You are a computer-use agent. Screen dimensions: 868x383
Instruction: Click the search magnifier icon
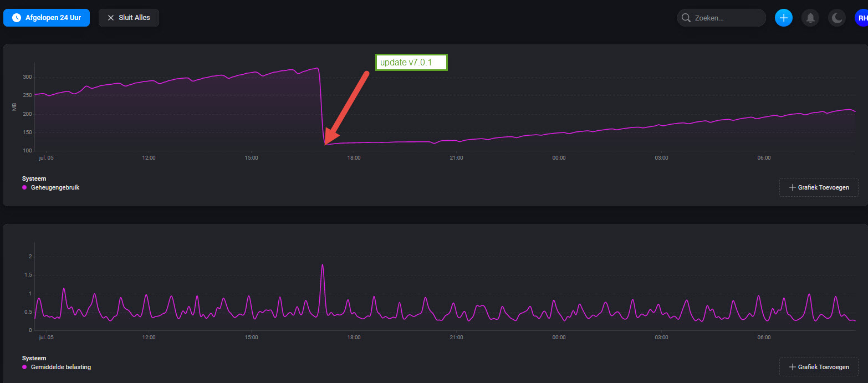(x=686, y=18)
